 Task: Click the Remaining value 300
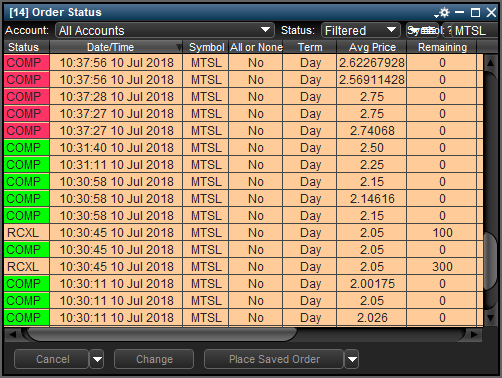(x=442, y=266)
